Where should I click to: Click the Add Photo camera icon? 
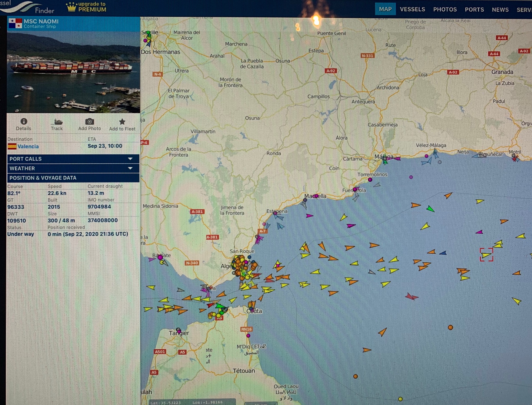[90, 121]
